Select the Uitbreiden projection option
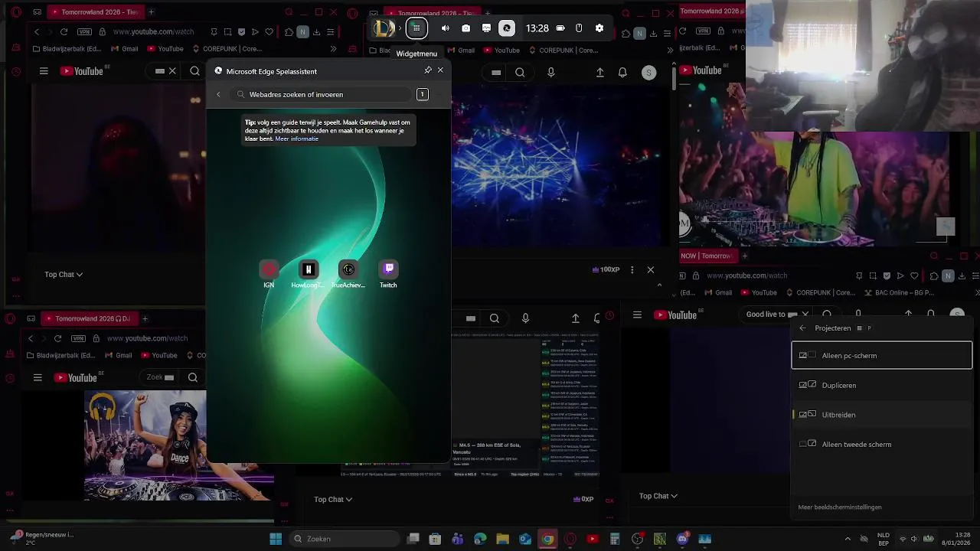The height and width of the screenshot is (551, 980). coord(882,415)
